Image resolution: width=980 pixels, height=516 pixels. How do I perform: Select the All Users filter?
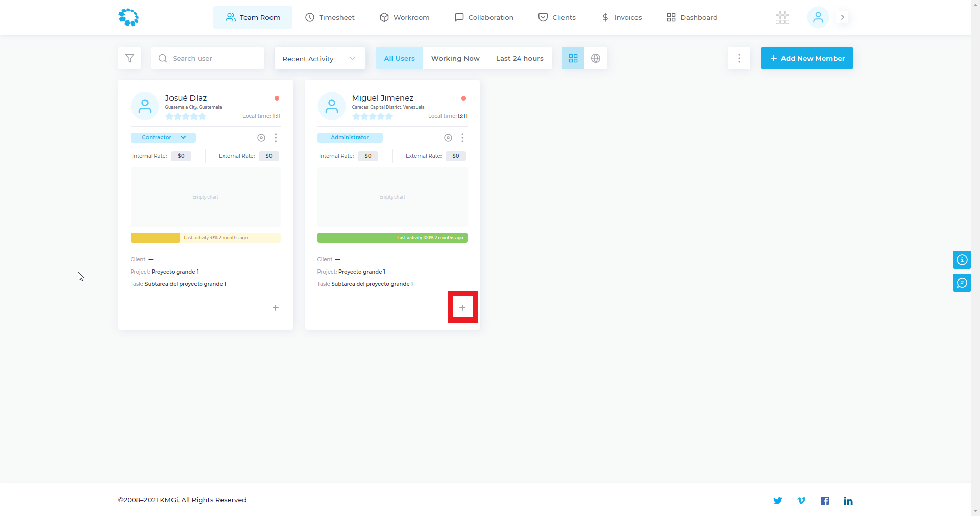coord(399,58)
